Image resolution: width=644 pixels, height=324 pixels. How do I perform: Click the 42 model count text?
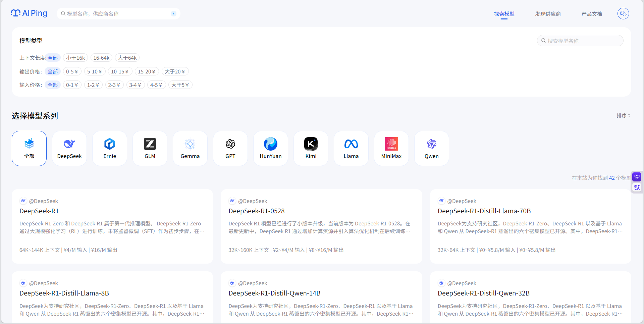tap(612, 178)
